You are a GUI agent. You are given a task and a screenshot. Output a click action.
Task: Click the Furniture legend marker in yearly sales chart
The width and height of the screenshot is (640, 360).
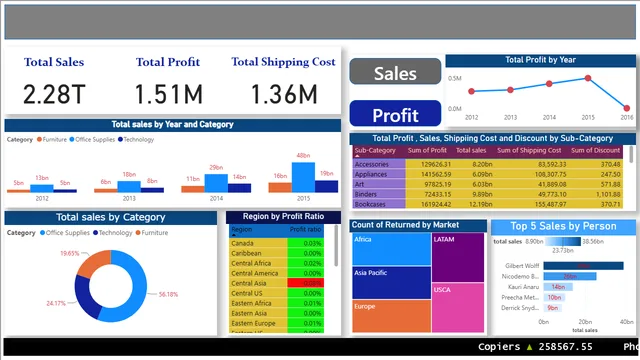[x=39, y=140]
